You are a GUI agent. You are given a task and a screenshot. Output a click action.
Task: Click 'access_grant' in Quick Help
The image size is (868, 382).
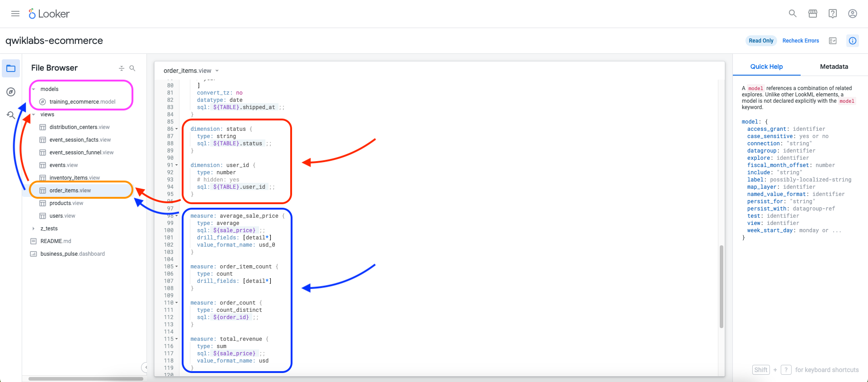[767, 129]
